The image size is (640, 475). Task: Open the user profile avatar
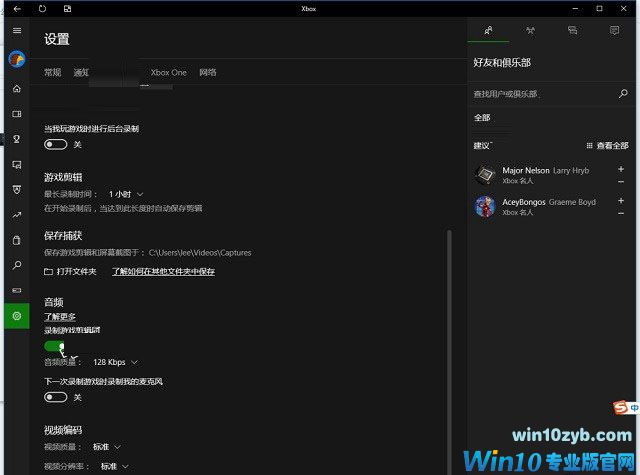[x=17, y=59]
